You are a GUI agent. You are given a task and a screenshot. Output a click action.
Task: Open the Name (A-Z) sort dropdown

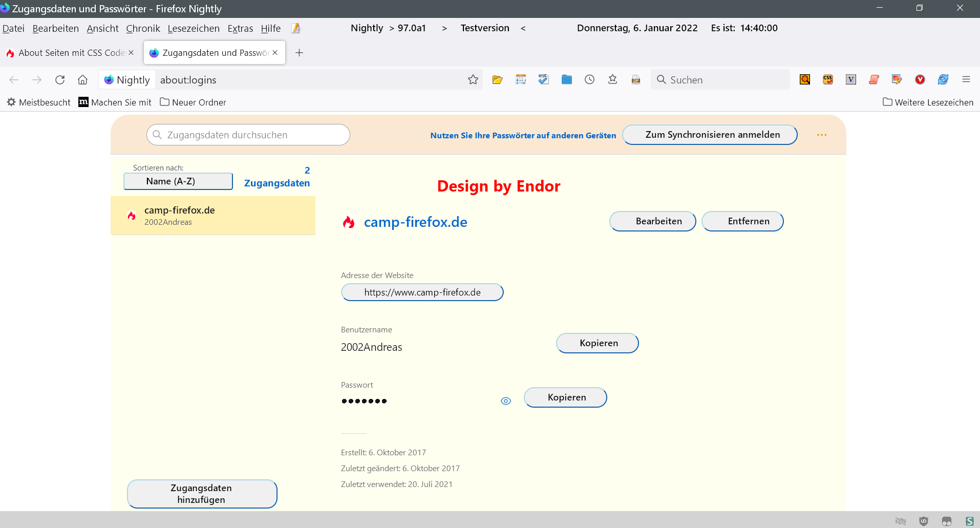(178, 181)
